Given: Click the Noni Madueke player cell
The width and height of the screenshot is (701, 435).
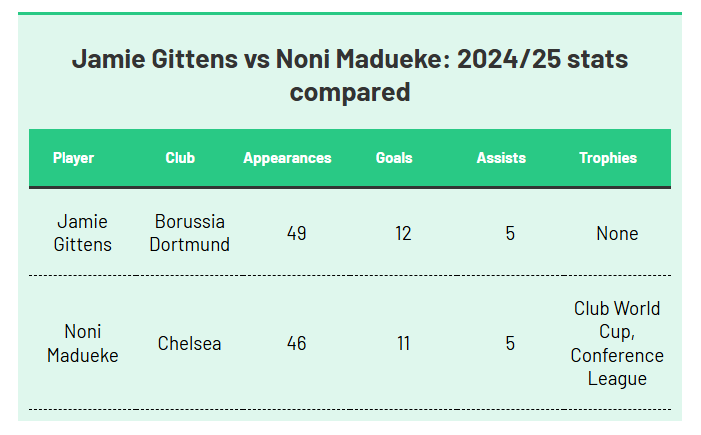Looking at the screenshot, I should [x=82, y=343].
